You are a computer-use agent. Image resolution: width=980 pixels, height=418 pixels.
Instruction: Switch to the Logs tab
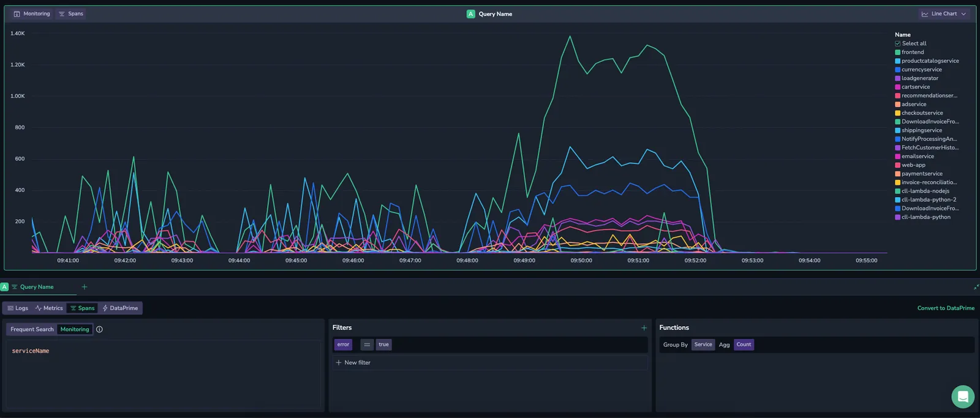click(x=18, y=308)
